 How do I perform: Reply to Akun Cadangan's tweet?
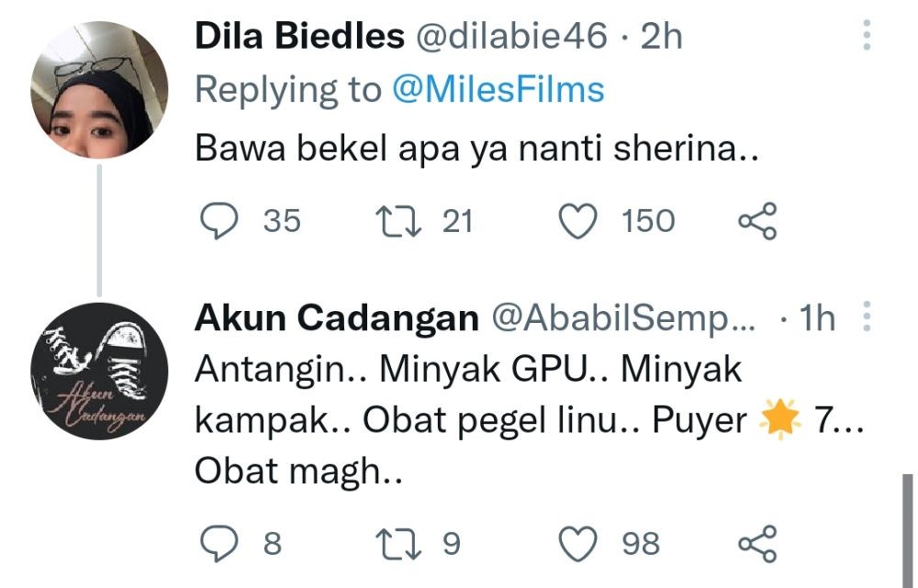[218, 543]
